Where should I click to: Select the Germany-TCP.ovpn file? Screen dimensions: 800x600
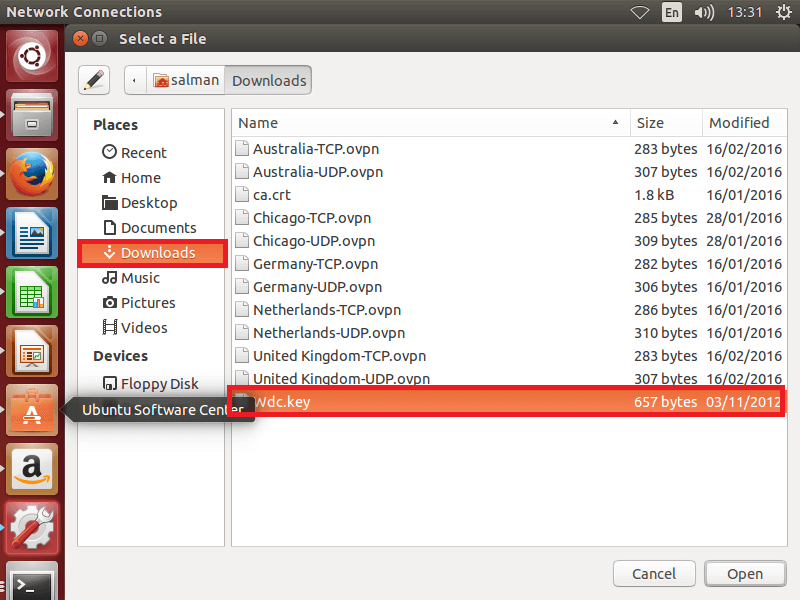509,264
